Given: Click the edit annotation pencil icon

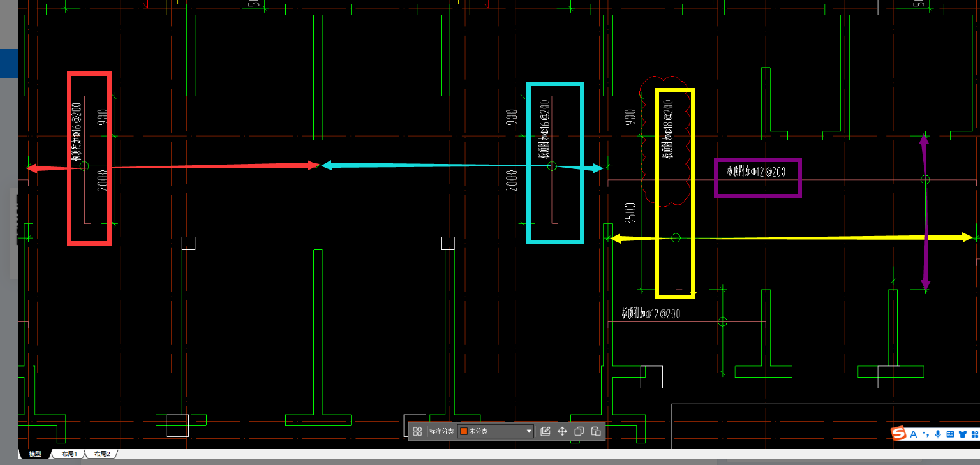Looking at the screenshot, I should click(546, 431).
